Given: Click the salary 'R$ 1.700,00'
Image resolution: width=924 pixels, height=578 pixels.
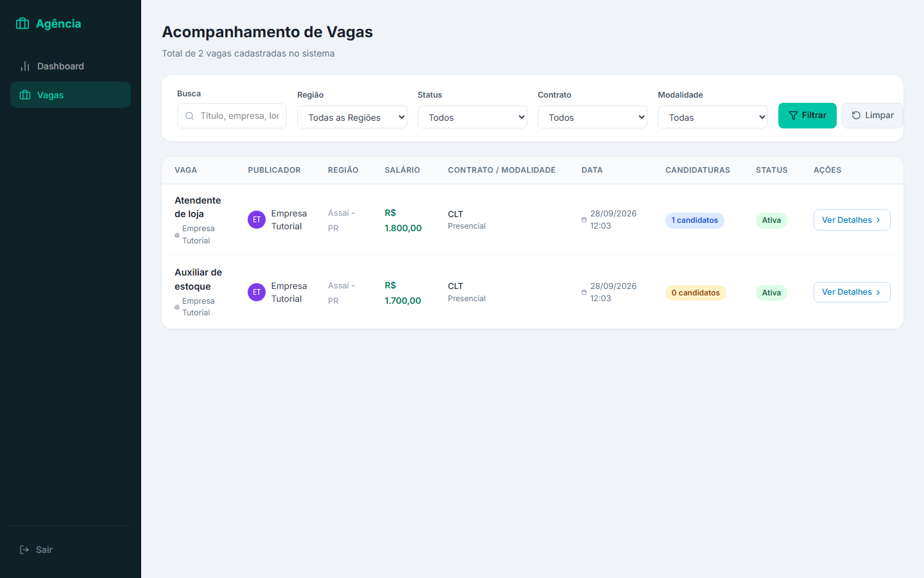Looking at the screenshot, I should 403,293.
